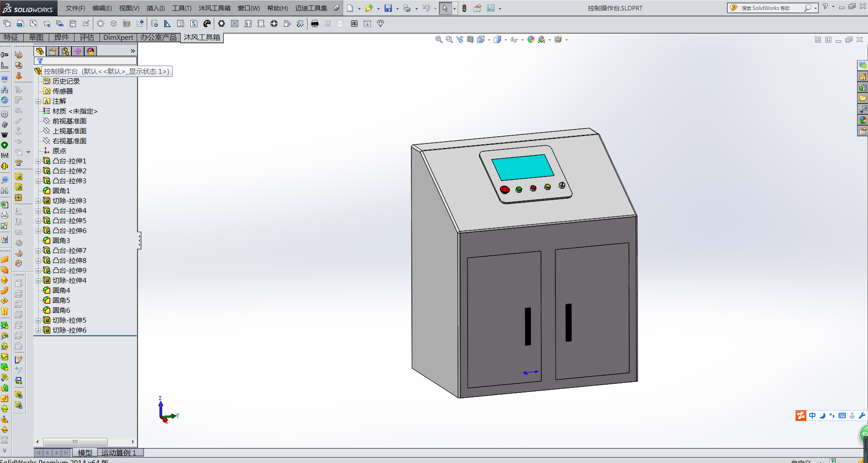Toggle the Chinese input mode indicator
The height and width of the screenshot is (463, 868).
[812, 415]
